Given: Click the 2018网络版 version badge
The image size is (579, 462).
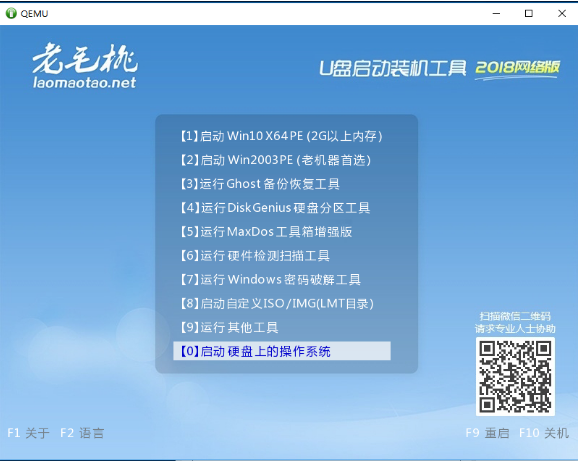Looking at the screenshot, I should click(517, 69).
